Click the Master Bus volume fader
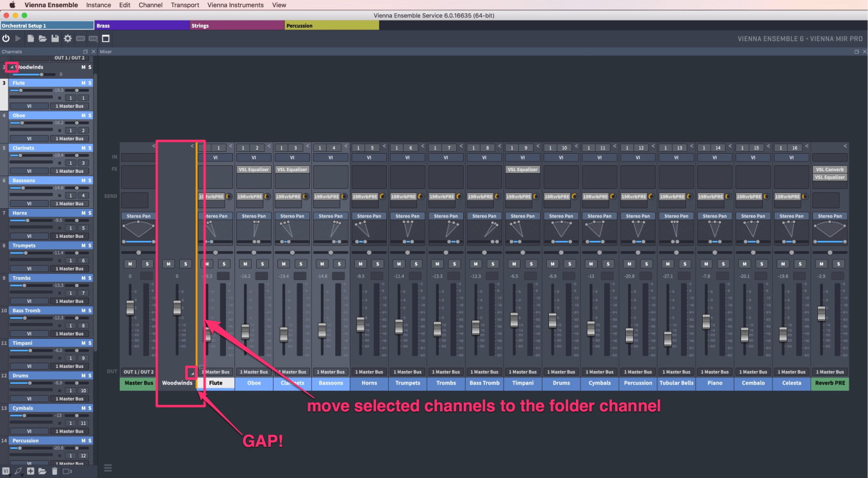 coord(130,307)
